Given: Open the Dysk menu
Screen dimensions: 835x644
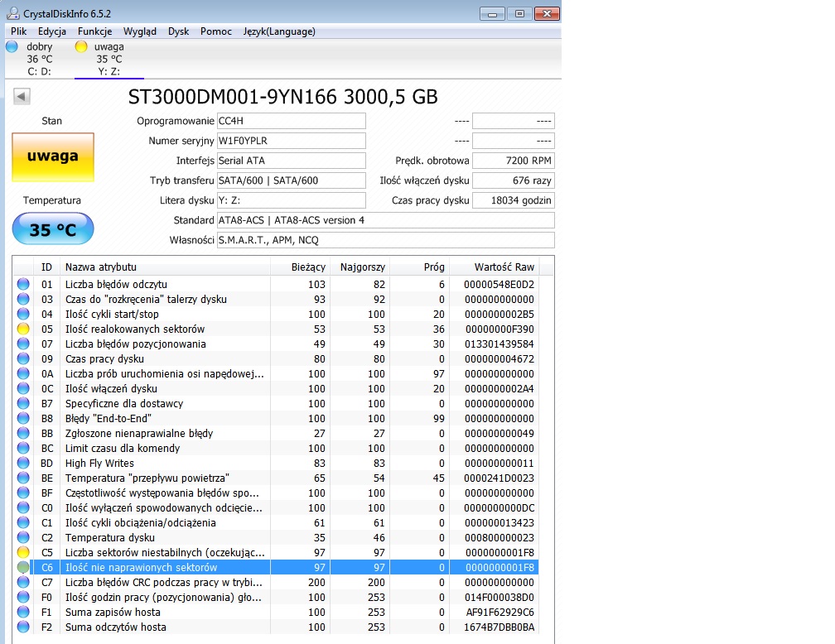Looking at the screenshot, I should (178, 31).
